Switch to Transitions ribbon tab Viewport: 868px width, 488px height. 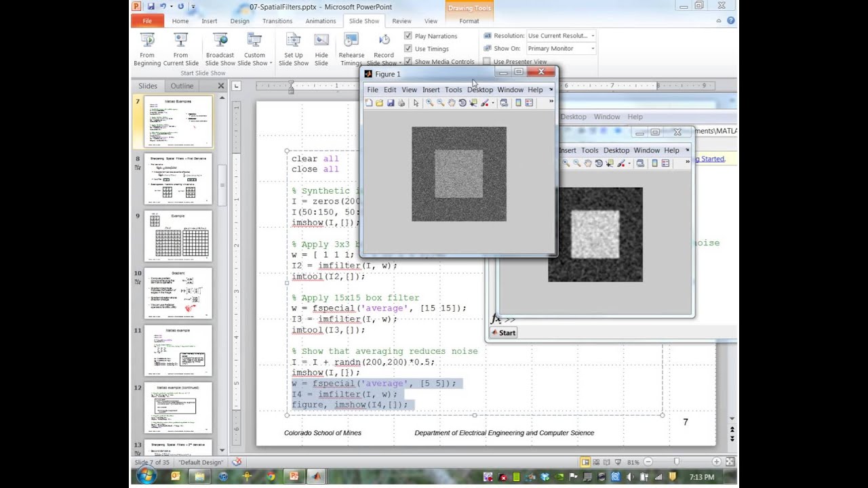click(x=277, y=21)
